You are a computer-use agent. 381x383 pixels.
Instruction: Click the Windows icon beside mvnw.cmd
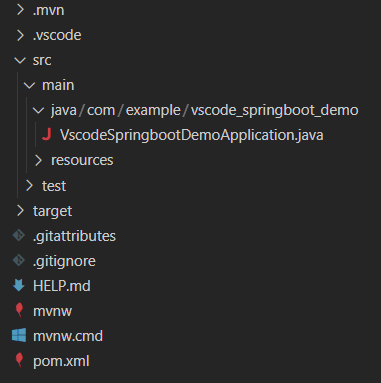click(19, 335)
